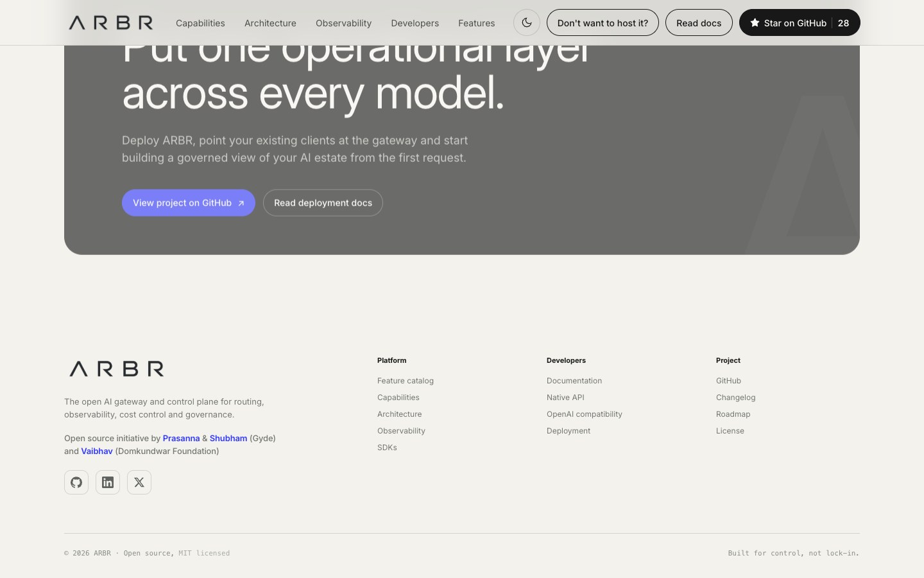Screen dimensions: 924x578
Task: Go to Observability in the top nav
Action: [343, 23]
